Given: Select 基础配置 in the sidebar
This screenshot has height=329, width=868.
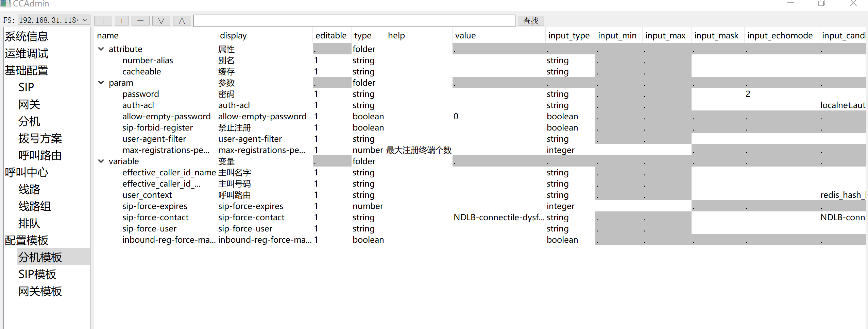Looking at the screenshot, I should coord(27,70).
